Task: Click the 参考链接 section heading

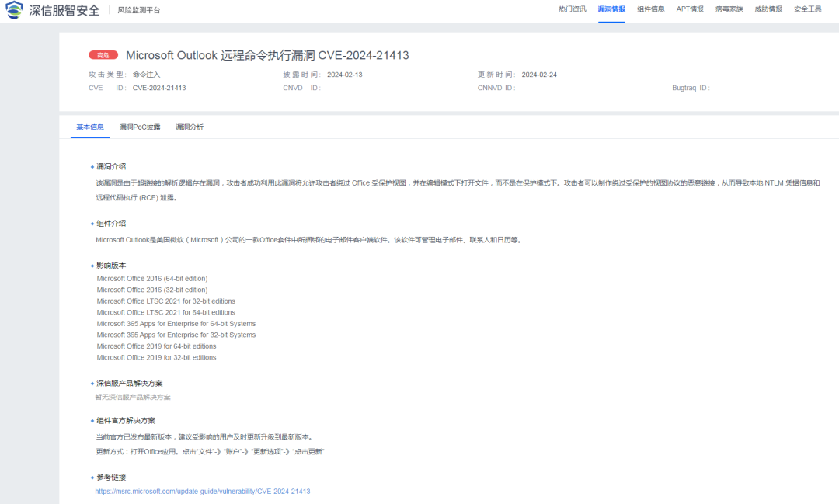Action: [x=111, y=478]
